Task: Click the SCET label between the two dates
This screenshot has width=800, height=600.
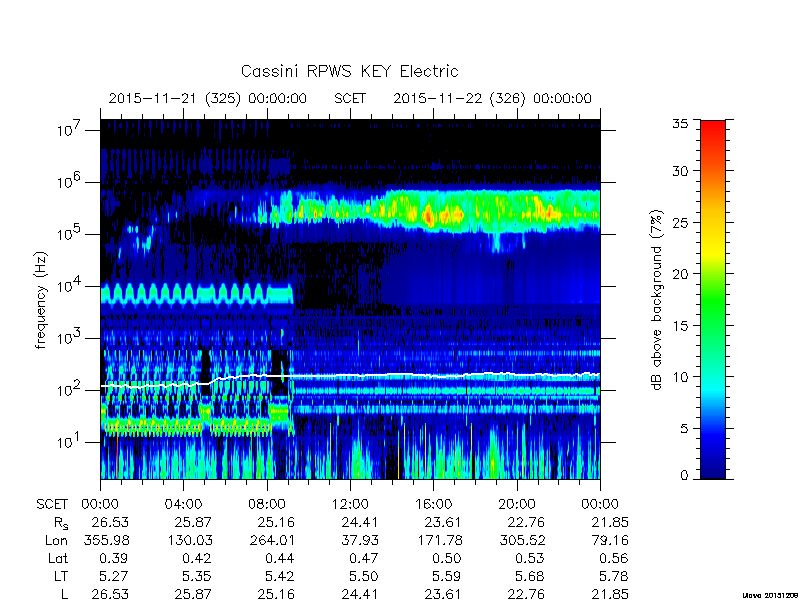Action: click(350, 98)
